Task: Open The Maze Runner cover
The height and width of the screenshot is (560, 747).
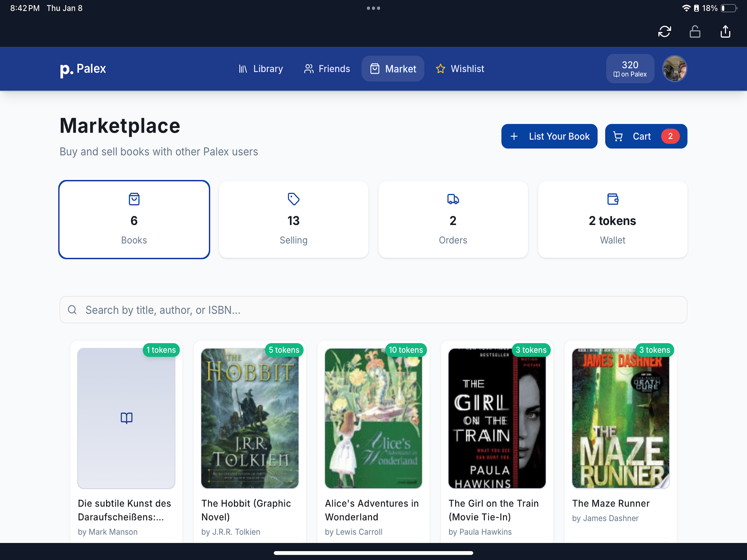Action: point(621,418)
